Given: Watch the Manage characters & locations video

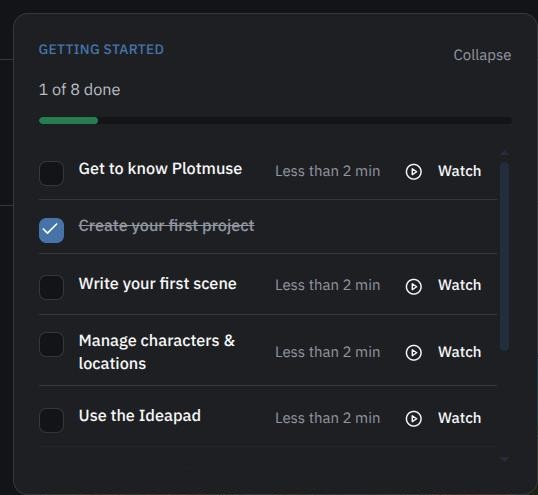Looking at the screenshot, I should (x=459, y=352).
